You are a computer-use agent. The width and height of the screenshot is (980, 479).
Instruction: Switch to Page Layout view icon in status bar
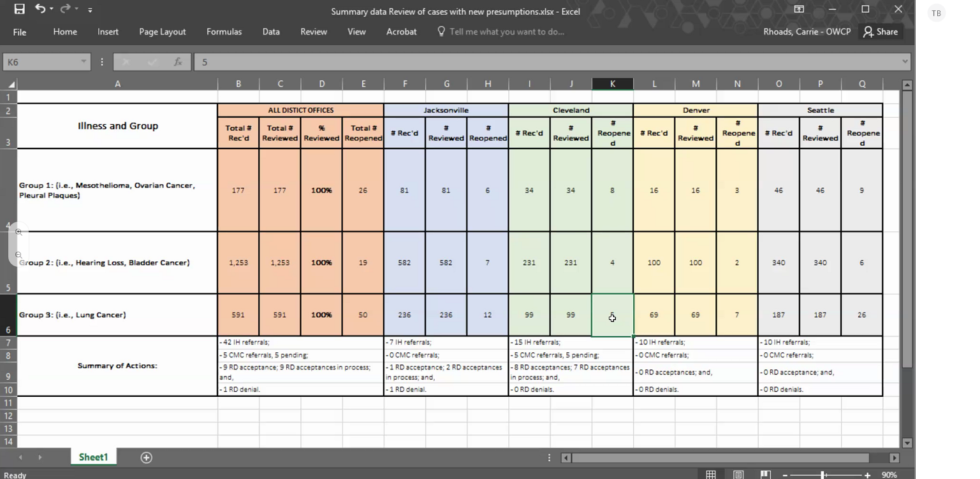click(738, 475)
